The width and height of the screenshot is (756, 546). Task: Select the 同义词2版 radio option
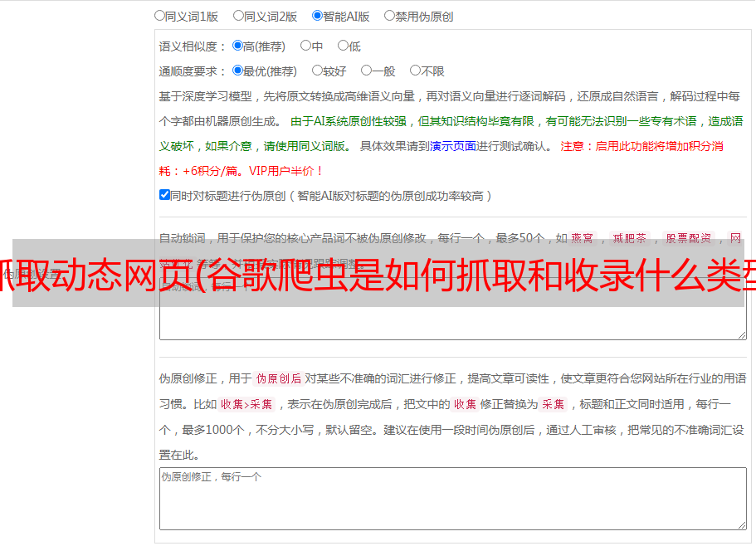coord(238,16)
